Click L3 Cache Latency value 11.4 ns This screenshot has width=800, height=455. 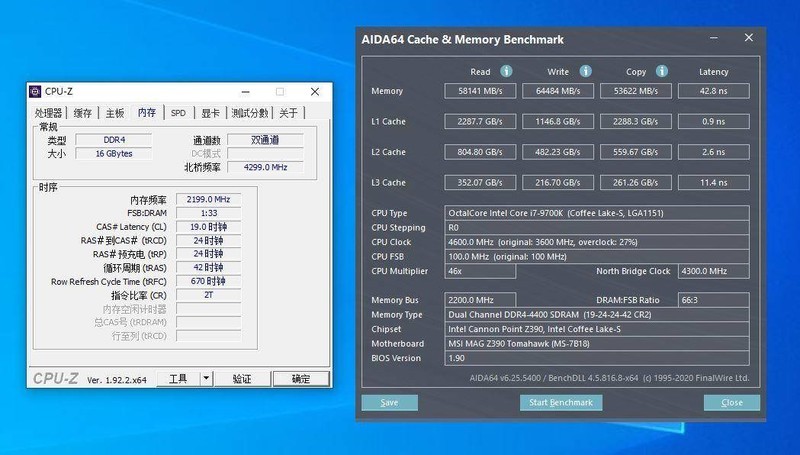pyautogui.click(x=714, y=183)
